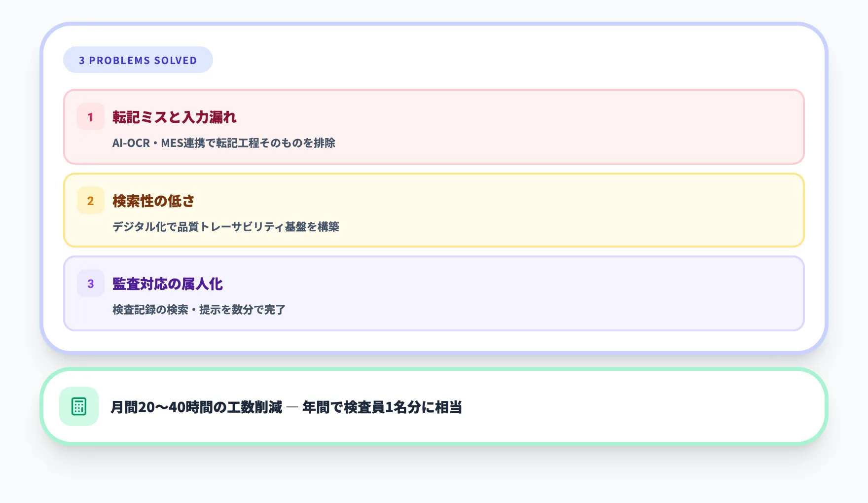Click the 3 PROBLEMS SOLVED pill badge
868x503 pixels.
tap(138, 60)
